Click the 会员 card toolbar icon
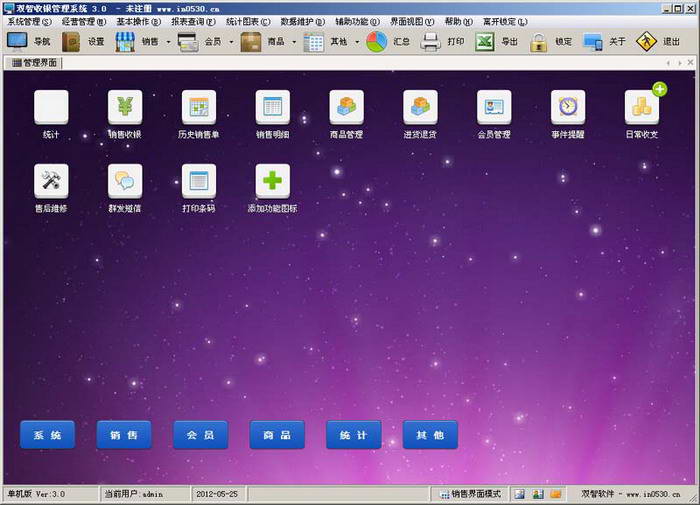The image size is (700, 505). coord(188,42)
